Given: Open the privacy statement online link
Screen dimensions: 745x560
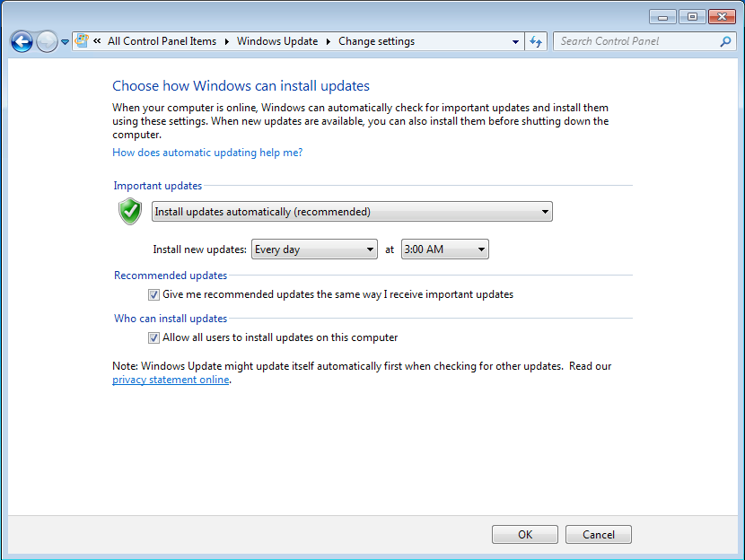Looking at the screenshot, I should 171,380.
